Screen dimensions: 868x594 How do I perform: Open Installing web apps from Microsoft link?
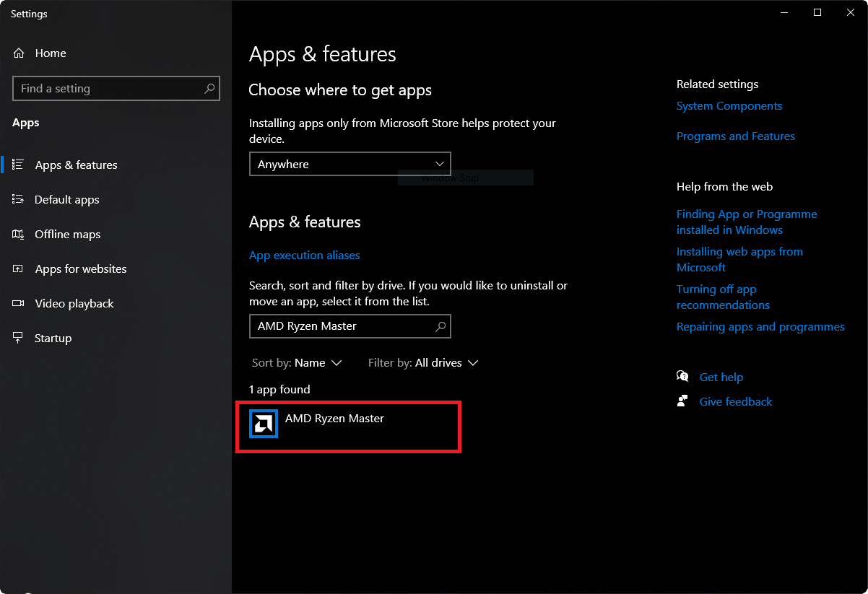click(x=739, y=260)
